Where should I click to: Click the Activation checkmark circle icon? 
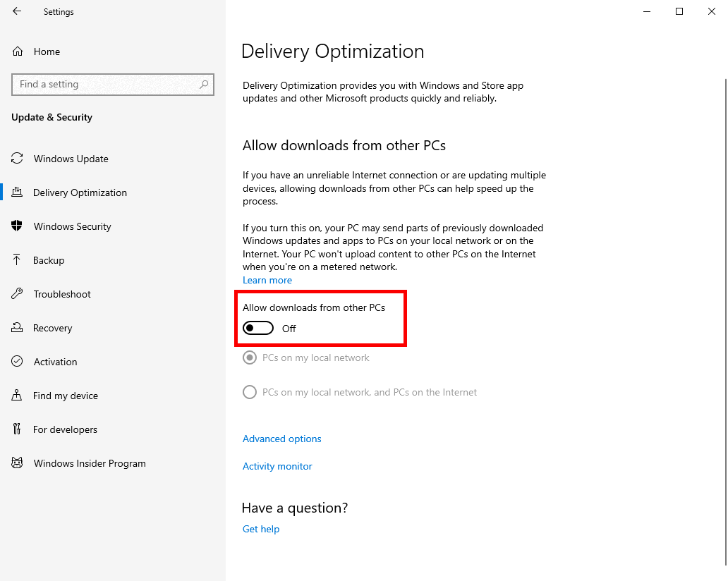click(x=17, y=362)
